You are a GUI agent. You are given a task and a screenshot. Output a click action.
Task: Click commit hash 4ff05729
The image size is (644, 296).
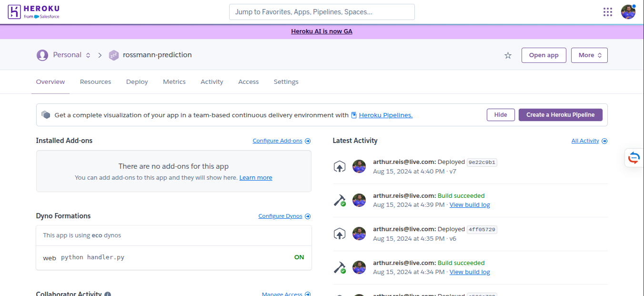coord(482,230)
